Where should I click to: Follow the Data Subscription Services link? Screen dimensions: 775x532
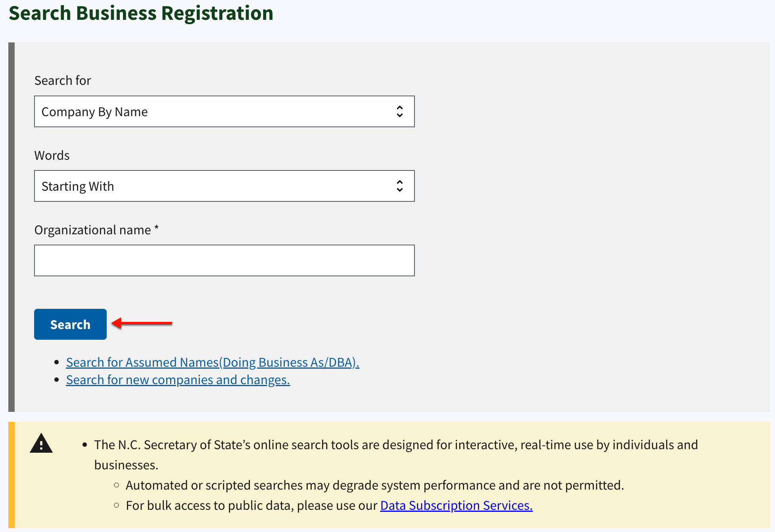click(456, 505)
